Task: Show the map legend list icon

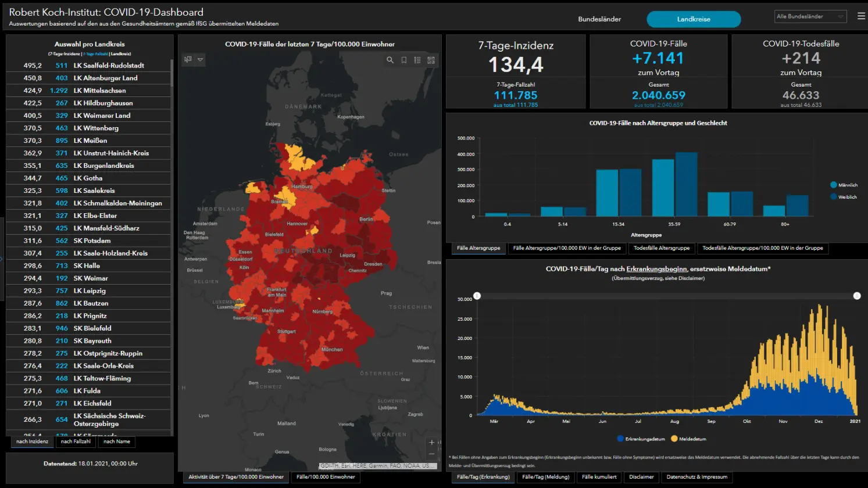Action: (417, 60)
